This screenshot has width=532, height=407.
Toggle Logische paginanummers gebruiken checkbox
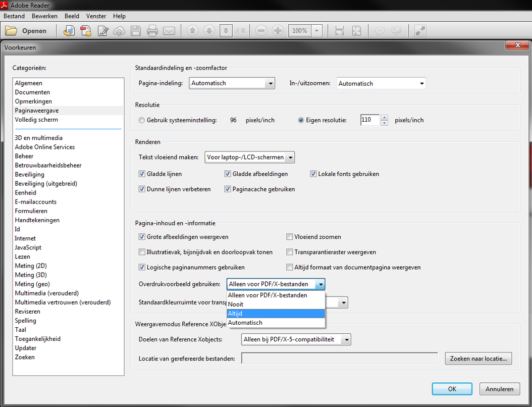pos(142,267)
